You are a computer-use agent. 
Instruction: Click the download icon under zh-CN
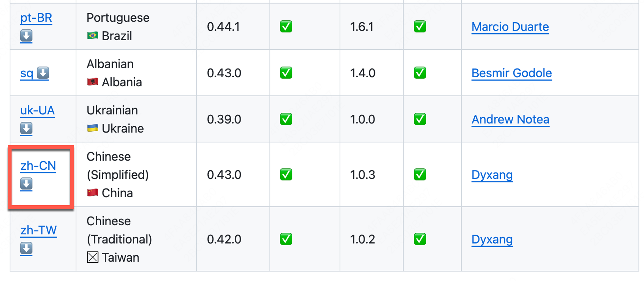[26, 184]
